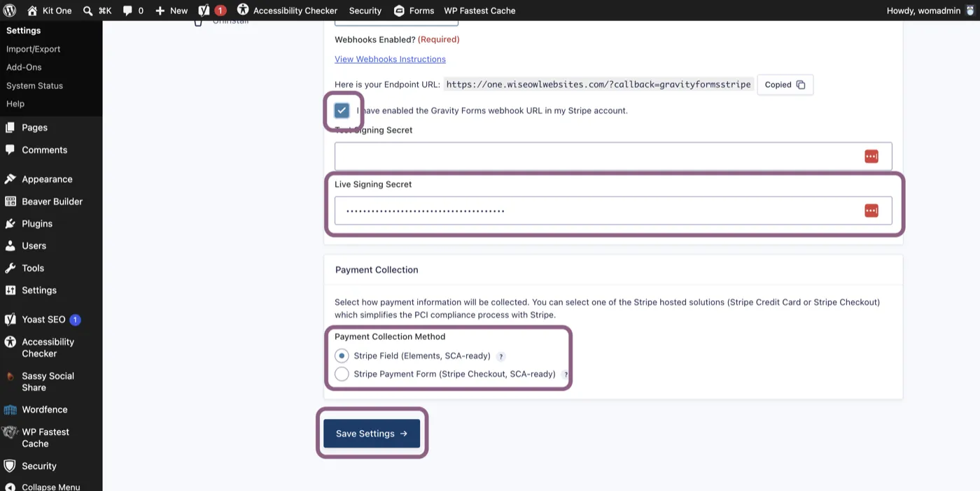Open Import/Export submenu item
980x491 pixels.
pyautogui.click(x=34, y=49)
